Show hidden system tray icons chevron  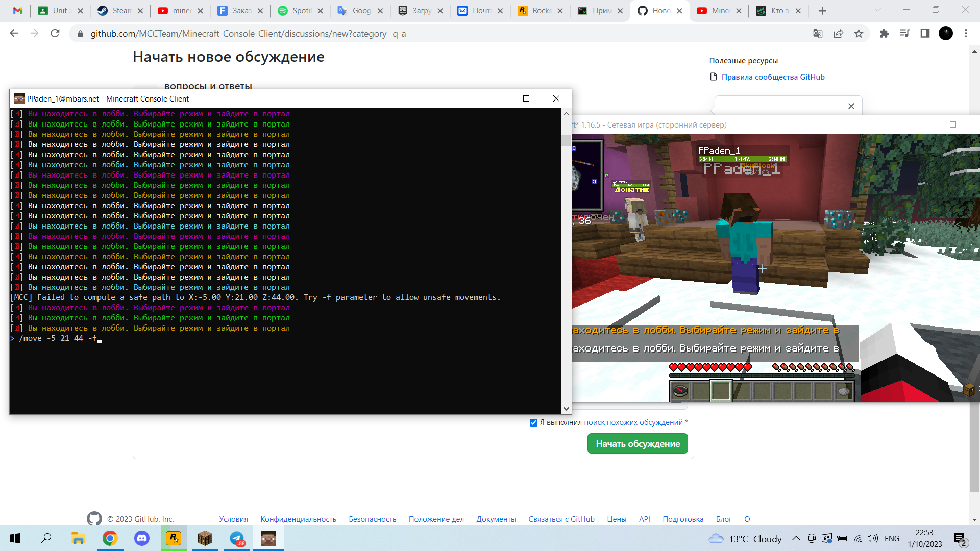796,538
